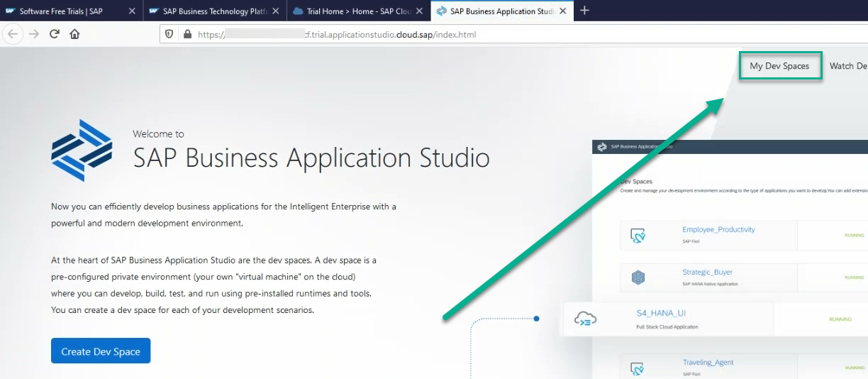Close the SAP Business Application Studio tab
This screenshot has height=379, width=868.
coord(564,11)
